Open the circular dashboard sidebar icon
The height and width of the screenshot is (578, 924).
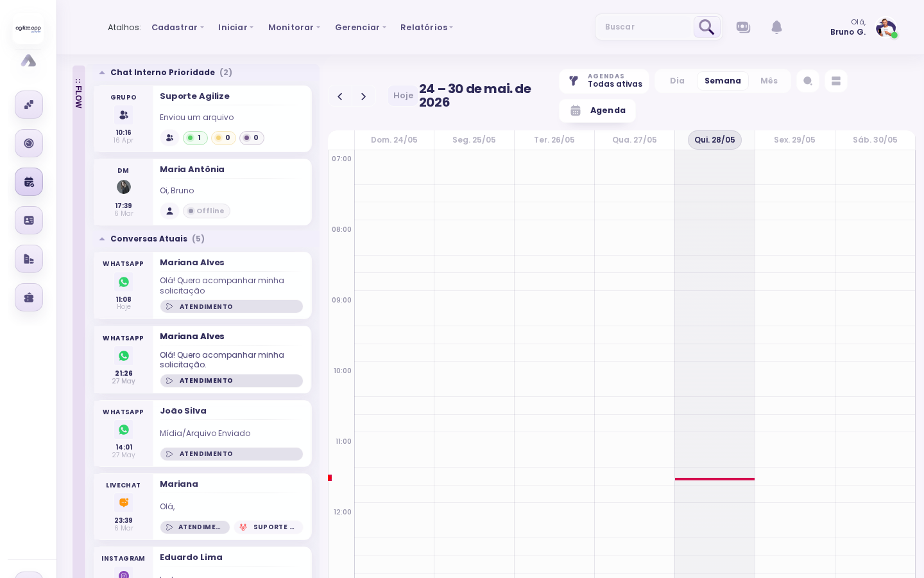(x=29, y=143)
